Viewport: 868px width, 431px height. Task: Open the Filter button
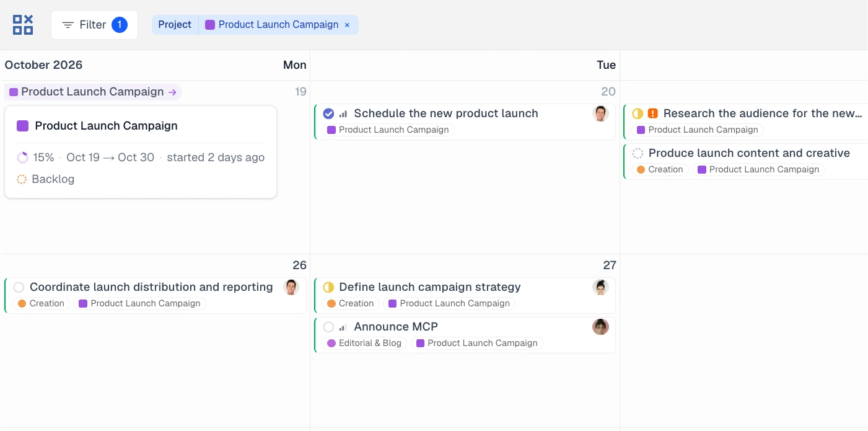click(94, 25)
